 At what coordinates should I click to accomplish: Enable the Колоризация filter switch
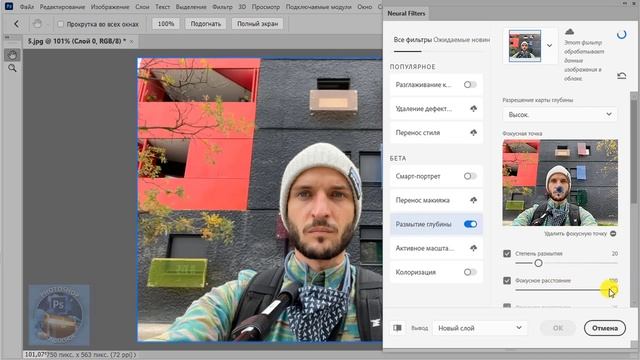click(x=470, y=272)
